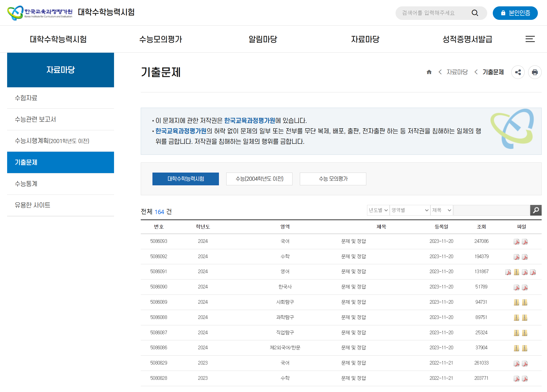Screen dimensions: 547x392
Task: Download the HWP file for 제2외국어/한문
Action: point(516,348)
